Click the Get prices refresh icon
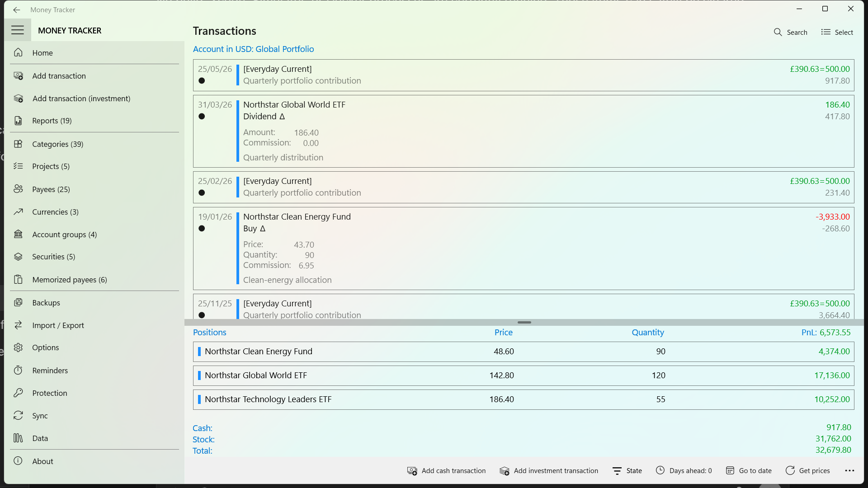Image resolution: width=868 pixels, height=488 pixels. pos(790,470)
